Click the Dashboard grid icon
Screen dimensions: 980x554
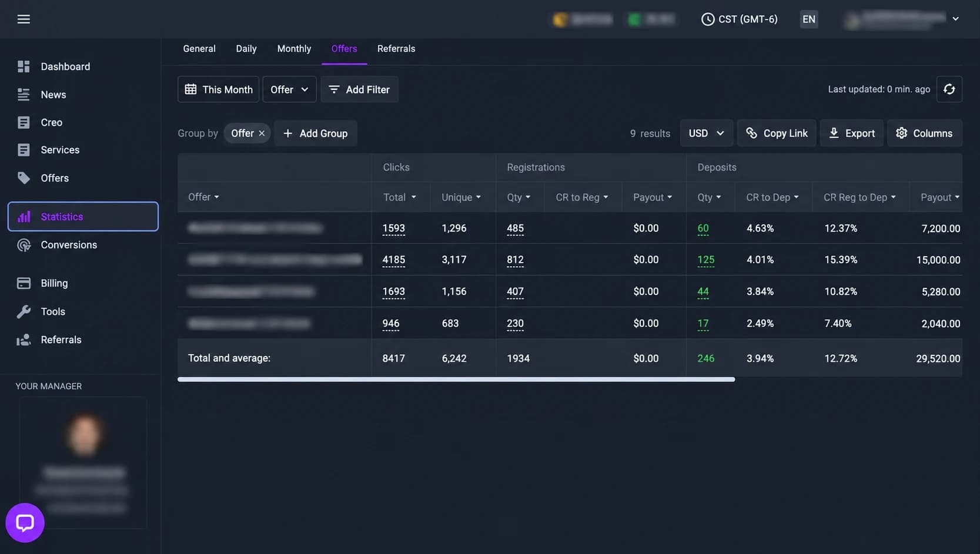click(x=24, y=66)
